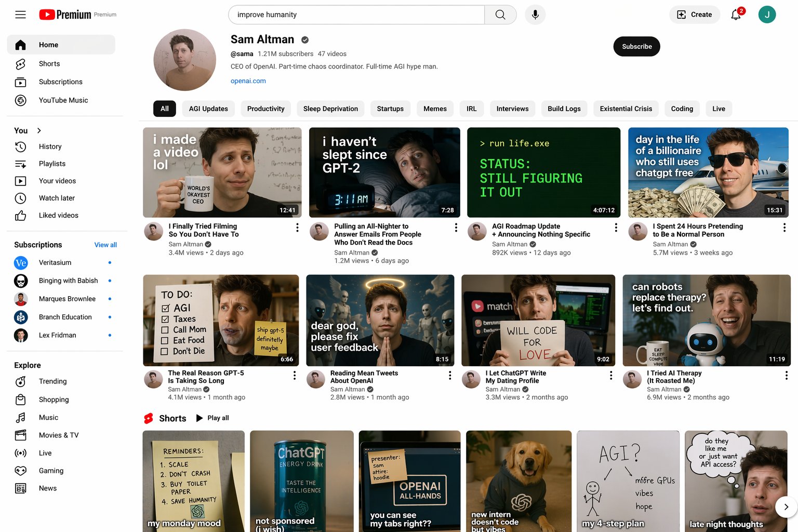798x532 pixels.
Task: Open Trending in Explore section
Action: click(x=52, y=381)
